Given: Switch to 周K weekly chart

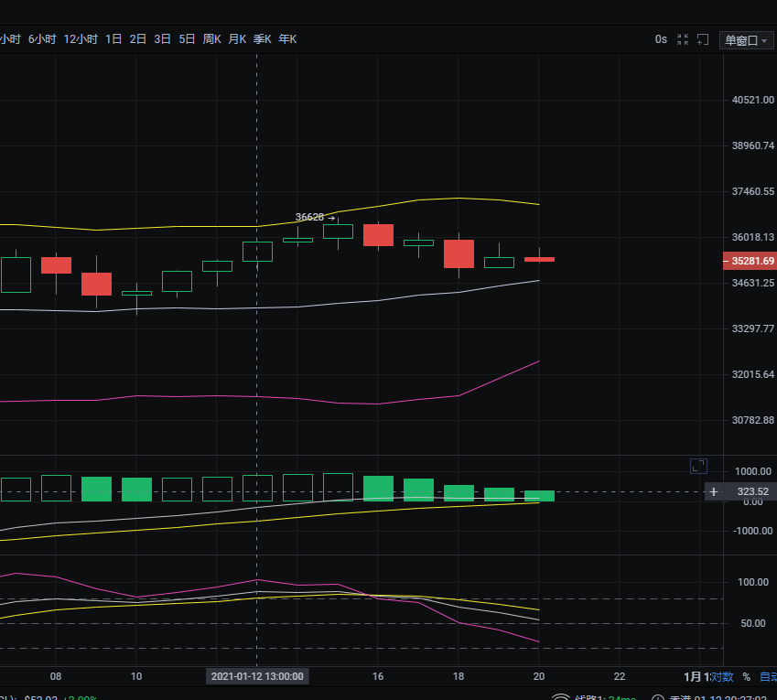Looking at the screenshot, I should (x=212, y=39).
